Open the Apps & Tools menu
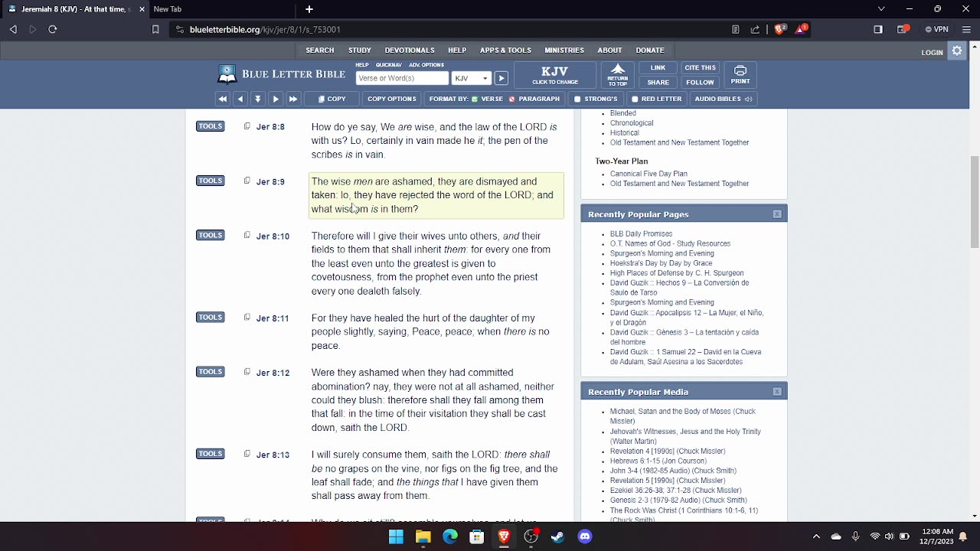980x551 pixels. 505,51
